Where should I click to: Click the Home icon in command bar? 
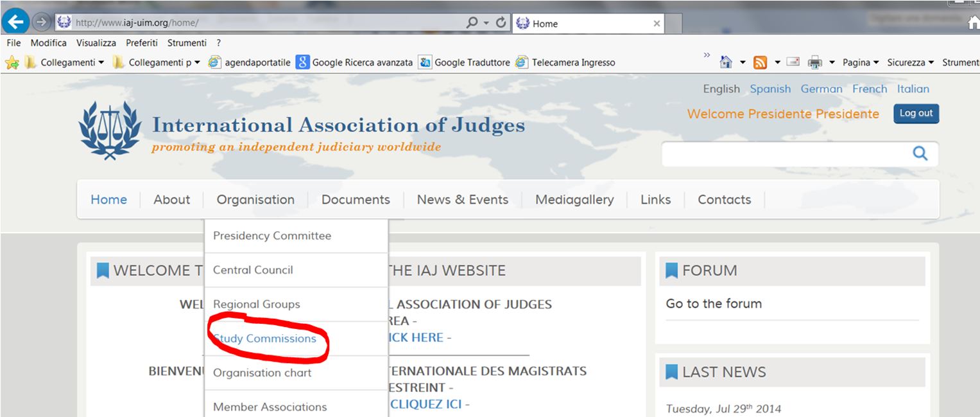tap(726, 62)
